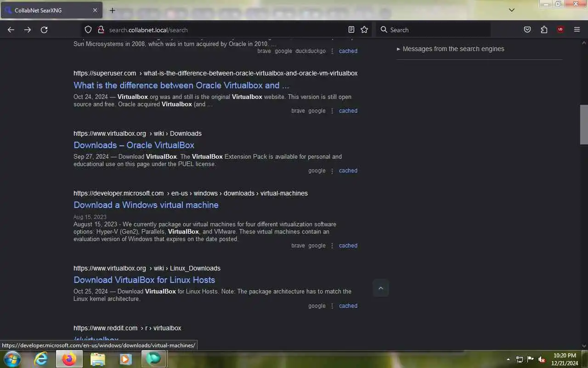Open options dots for superuser result

(x=332, y=111)
